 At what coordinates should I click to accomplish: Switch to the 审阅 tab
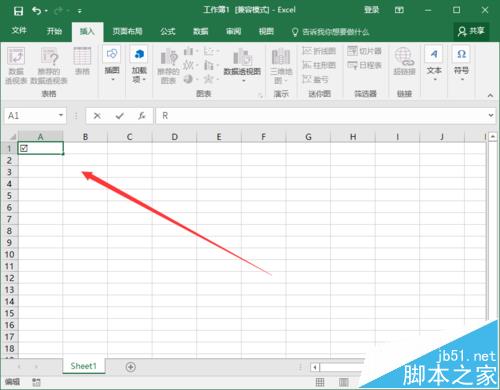[233, 31]
